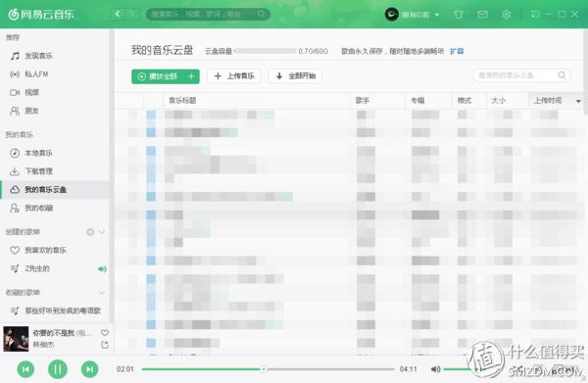Click magnifier in cloud disk search
This screenshot has width=588, height=383.
(x=562, y=75)
